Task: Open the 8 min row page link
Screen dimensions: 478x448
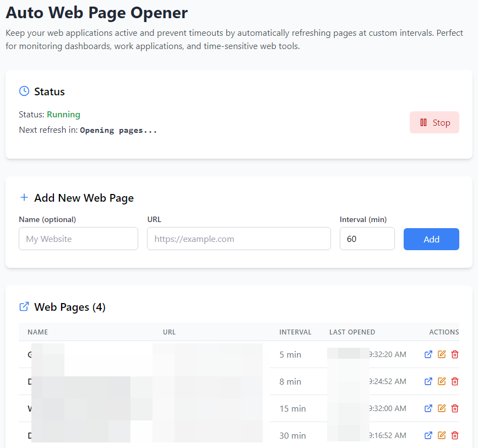Action: (x=428, y=381)
